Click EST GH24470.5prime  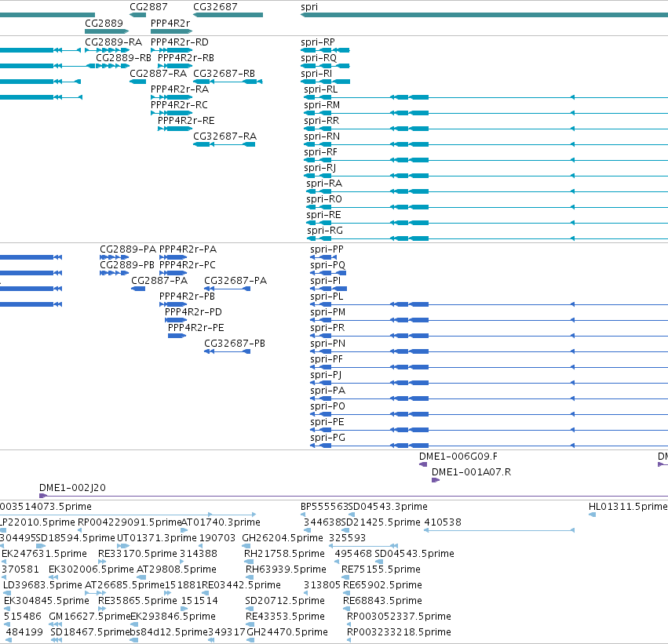(287, 633)
